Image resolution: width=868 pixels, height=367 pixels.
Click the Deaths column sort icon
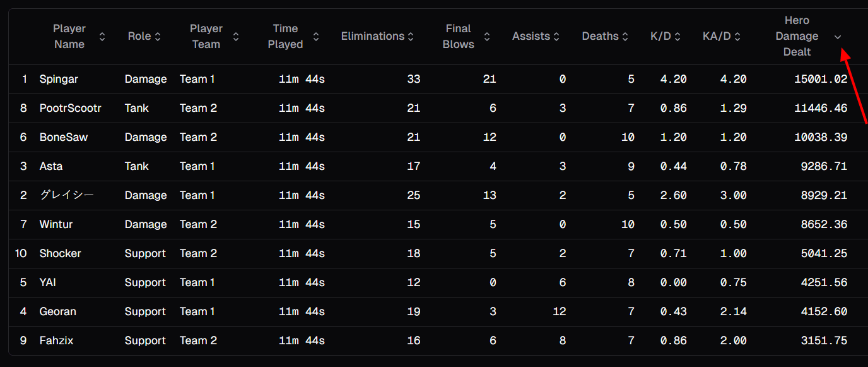pyautogui.click(x=625, y=37)
